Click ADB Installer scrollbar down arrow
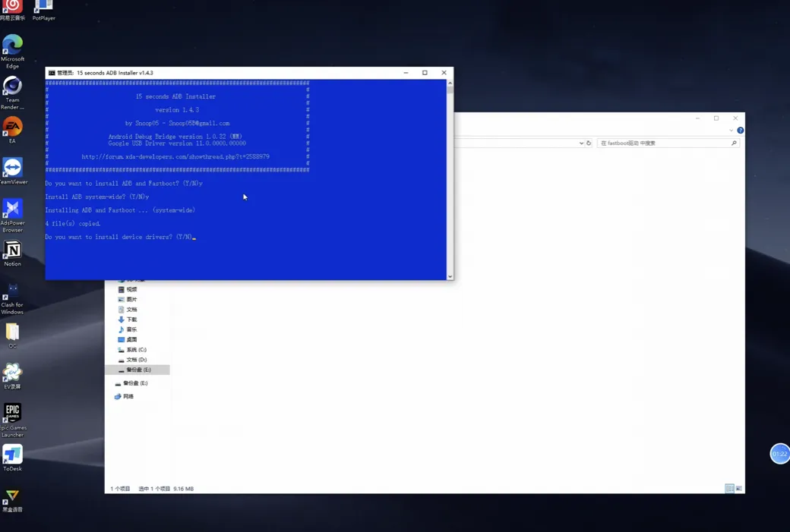Image resolution: width=790 pixels, height=532 pixels. tap(450, 276)
